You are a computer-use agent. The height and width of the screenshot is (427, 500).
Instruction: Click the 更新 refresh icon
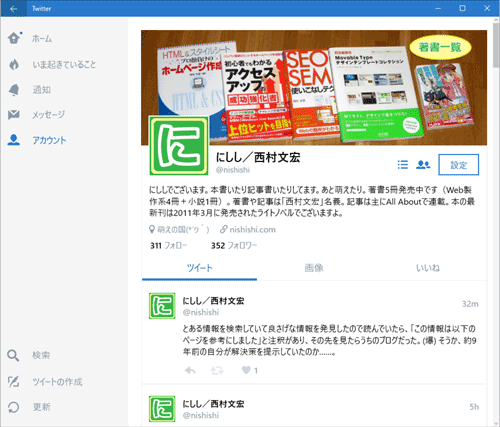[x=13, y=407]
